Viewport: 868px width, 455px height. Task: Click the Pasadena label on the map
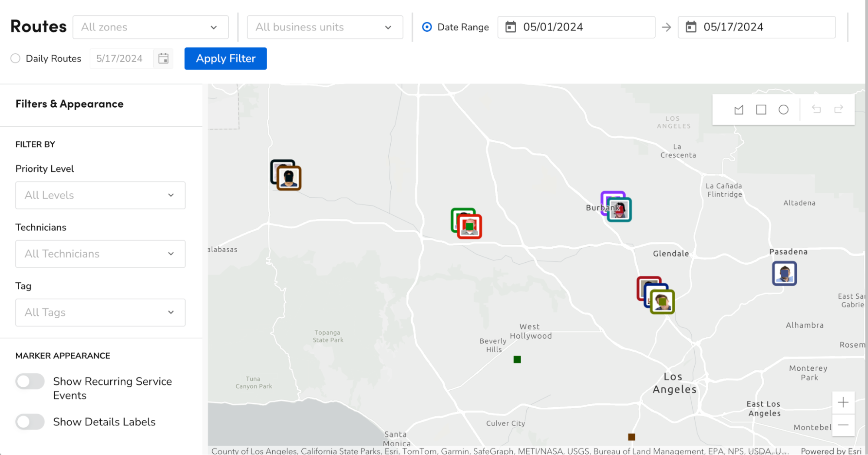(x=788, y=252)
